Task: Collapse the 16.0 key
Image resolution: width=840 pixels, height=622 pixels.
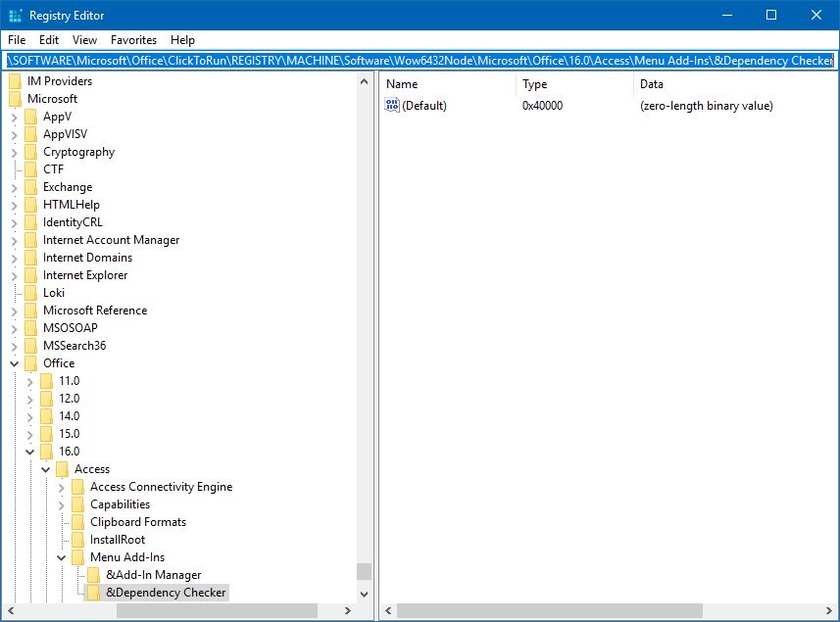Action: click(x=30, y=453)
